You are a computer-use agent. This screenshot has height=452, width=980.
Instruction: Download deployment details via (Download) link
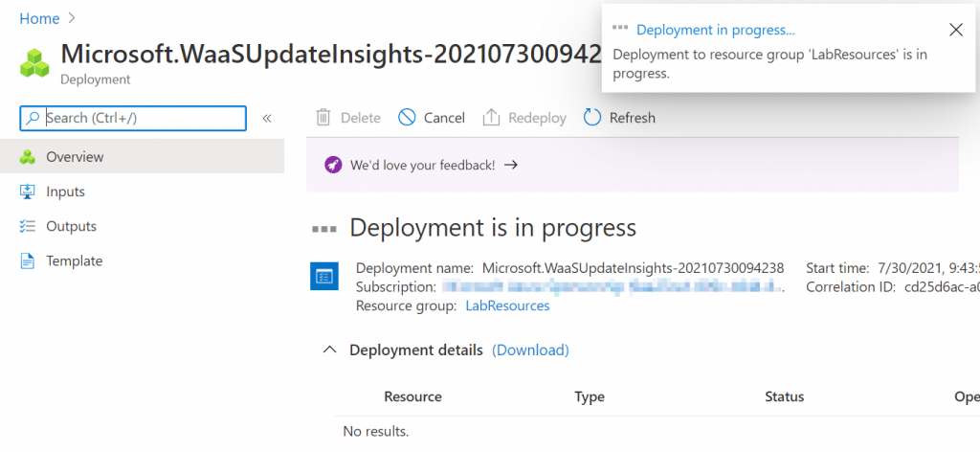click(530, 350)
